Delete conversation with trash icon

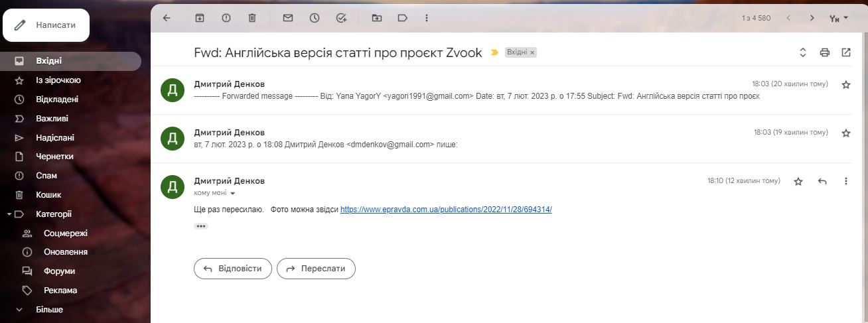[x=252, y=18]
